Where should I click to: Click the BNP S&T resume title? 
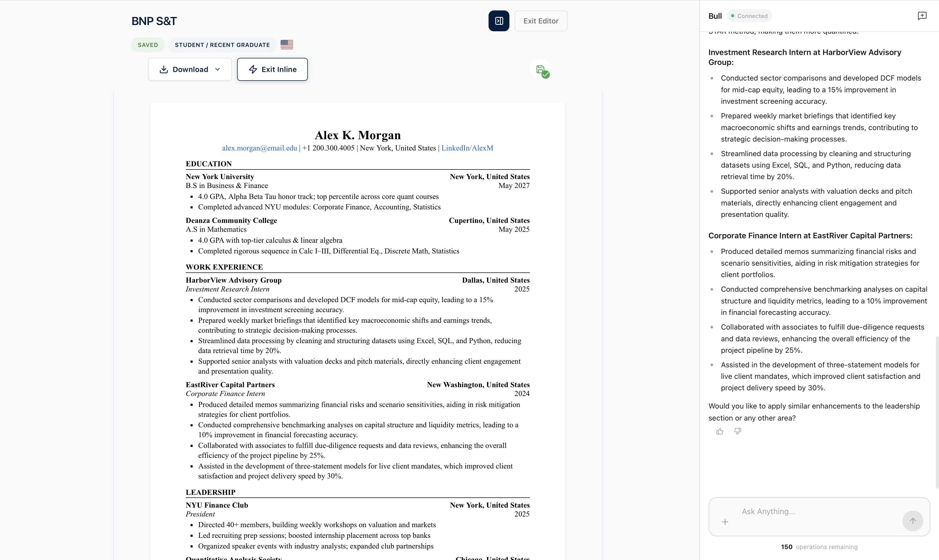pos(154,21)
